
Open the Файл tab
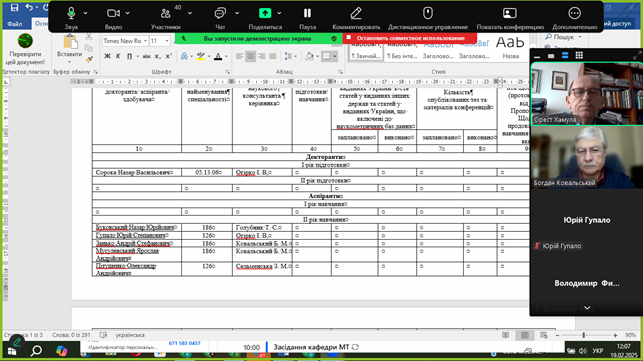pyautogui.click(x=15, y=24)
